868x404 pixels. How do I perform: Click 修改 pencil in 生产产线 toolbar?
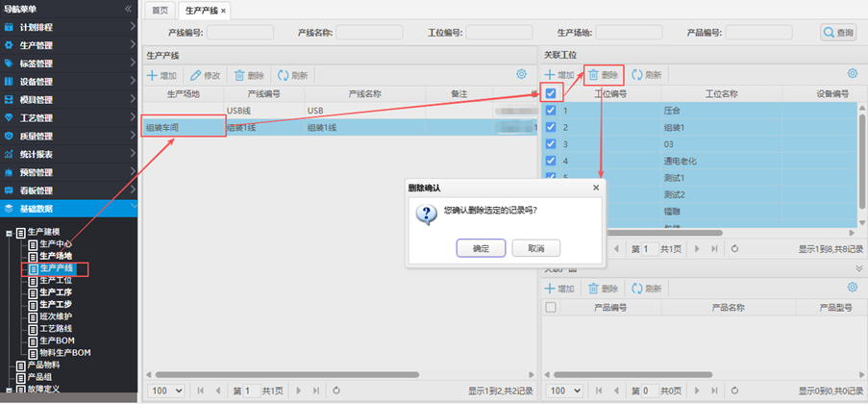point(206,75)
